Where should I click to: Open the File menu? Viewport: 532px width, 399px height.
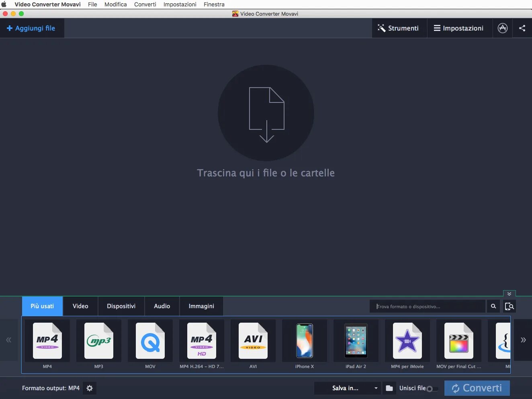click(x=92, y=4)
